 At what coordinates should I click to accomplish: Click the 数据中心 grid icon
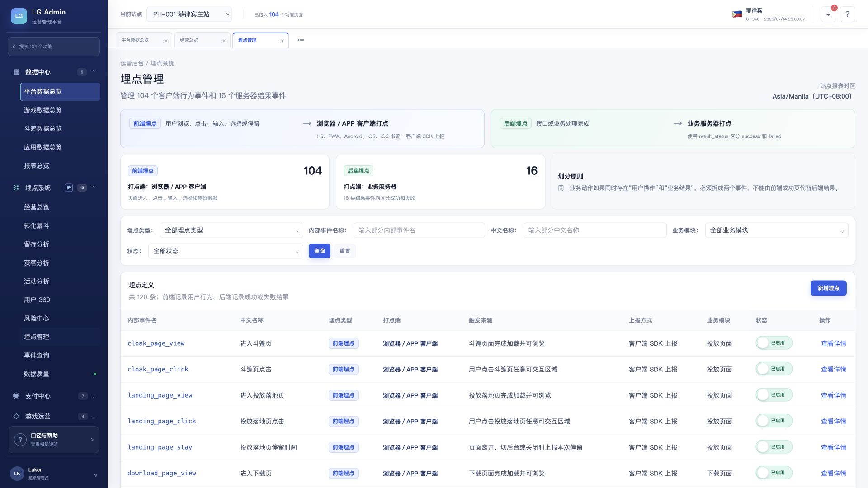(x=16, y=72)
